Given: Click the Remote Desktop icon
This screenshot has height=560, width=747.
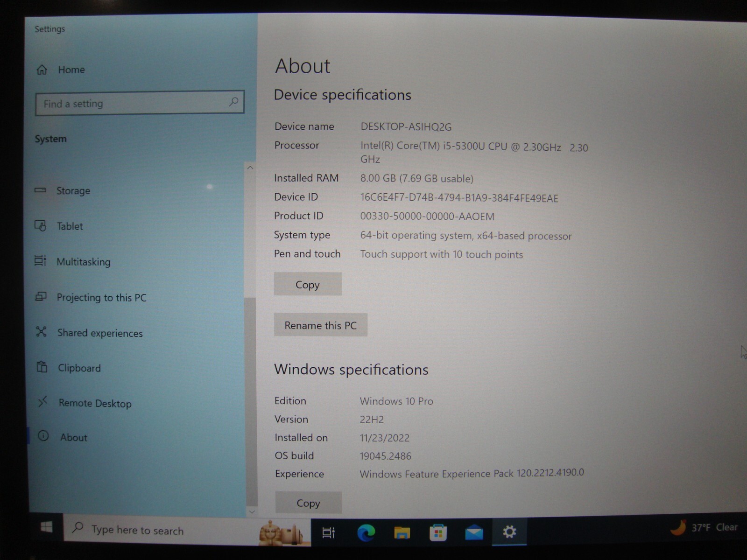Looking at the screenshot, I should pos(43,401).
